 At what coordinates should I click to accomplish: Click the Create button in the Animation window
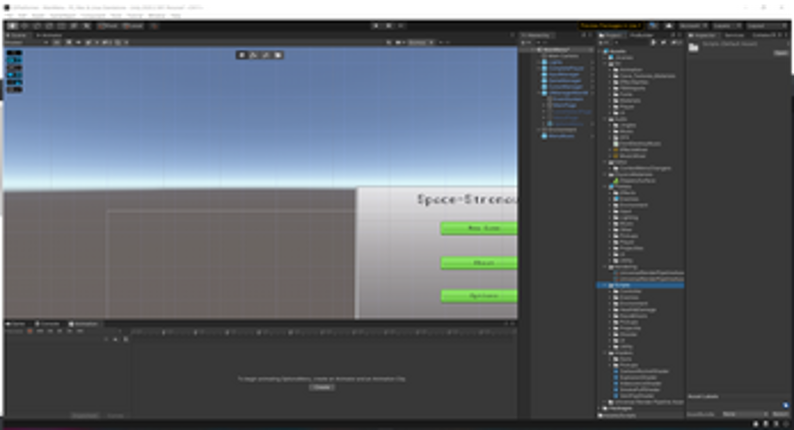click(322, 387)
